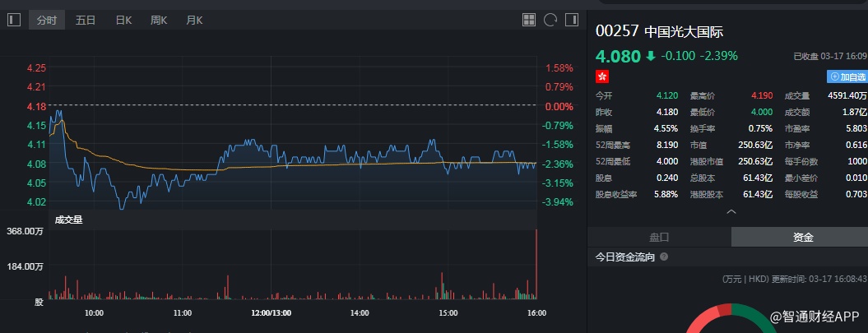Switch chart to grid multi-view layout
This screenshot has height=333, width=868.
coord(529,19)
